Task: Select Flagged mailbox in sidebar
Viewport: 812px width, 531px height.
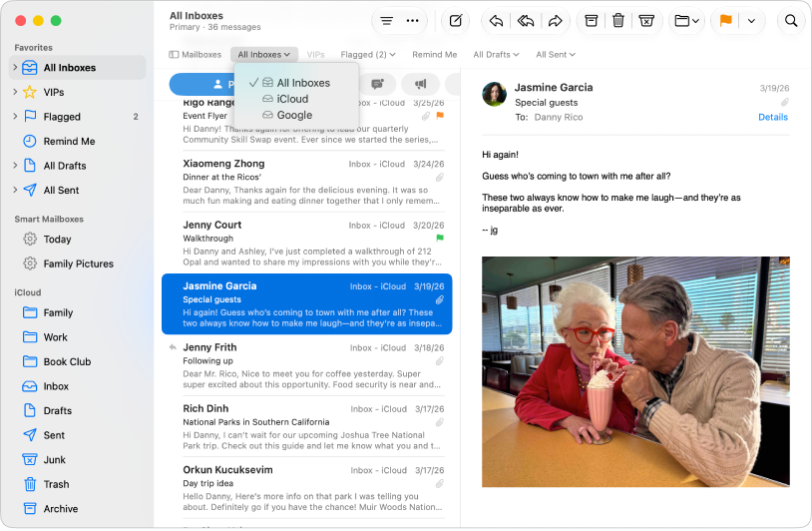Action: (x=78, y=117)
